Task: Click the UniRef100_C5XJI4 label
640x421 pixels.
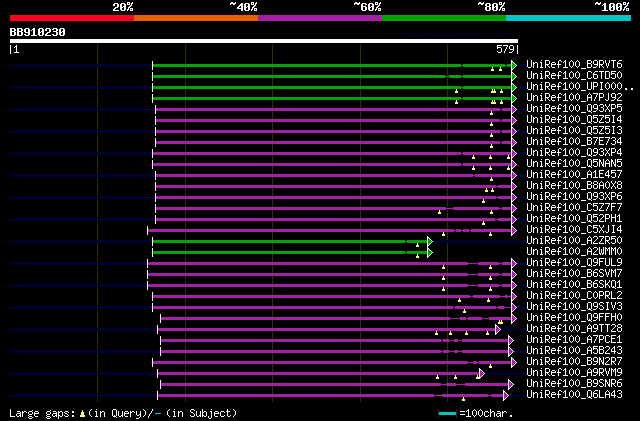Action: coord(574,230)
